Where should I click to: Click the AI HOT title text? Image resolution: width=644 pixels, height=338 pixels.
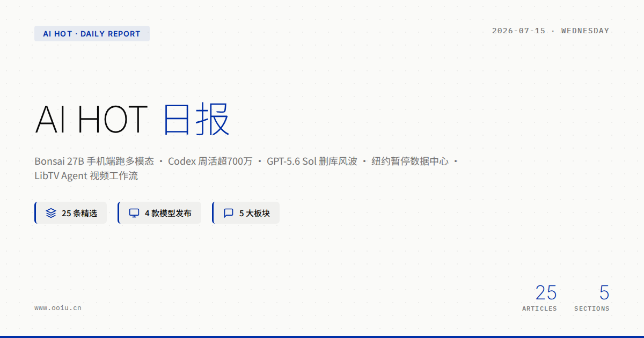[91, 119]
